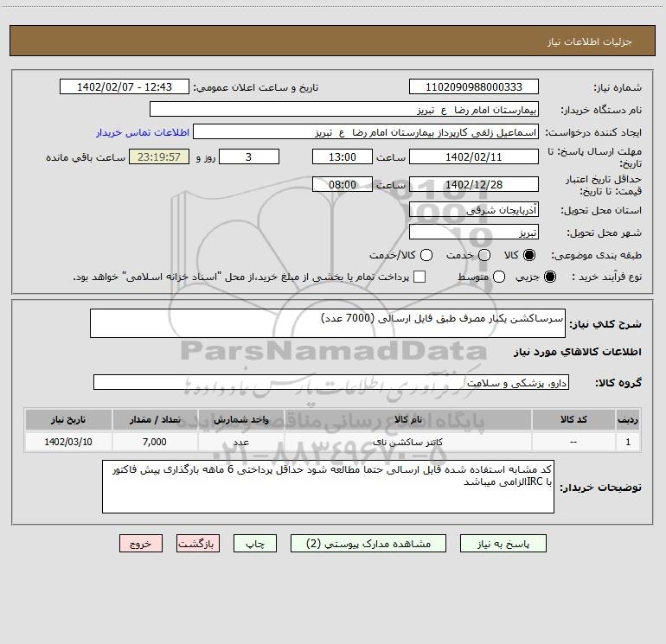Click the delivery city field تبریز
Screen dimensions: 666x644
point(474,232)
